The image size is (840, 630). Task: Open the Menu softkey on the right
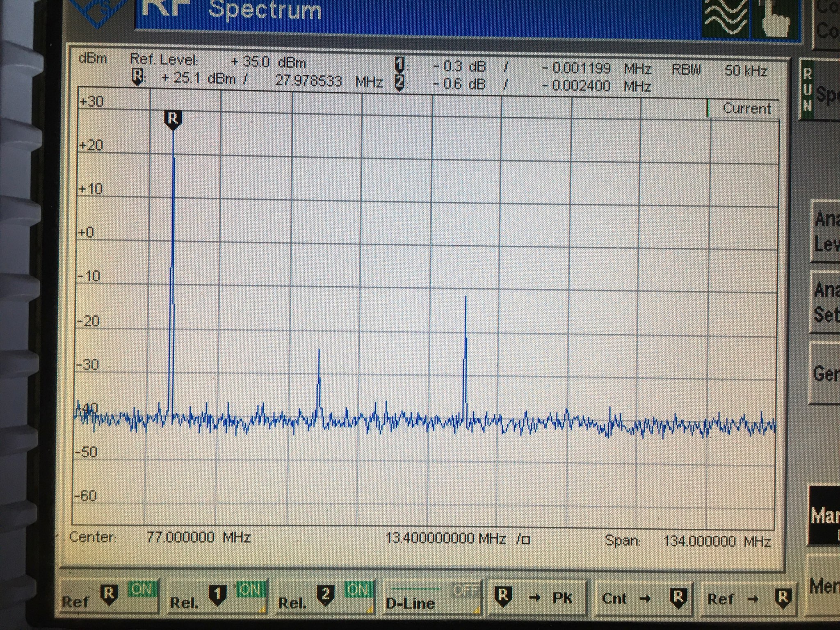823,587
